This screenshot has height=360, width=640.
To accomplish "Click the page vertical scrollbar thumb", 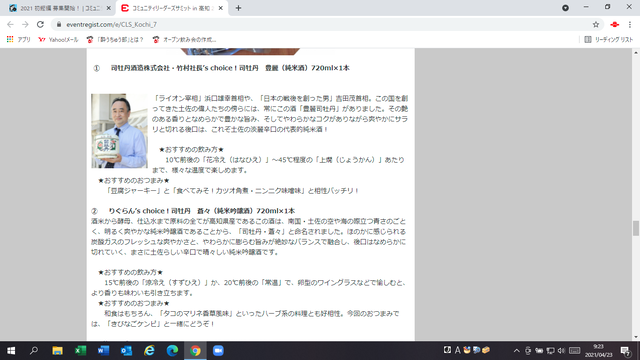I will (x=636, y=229).
